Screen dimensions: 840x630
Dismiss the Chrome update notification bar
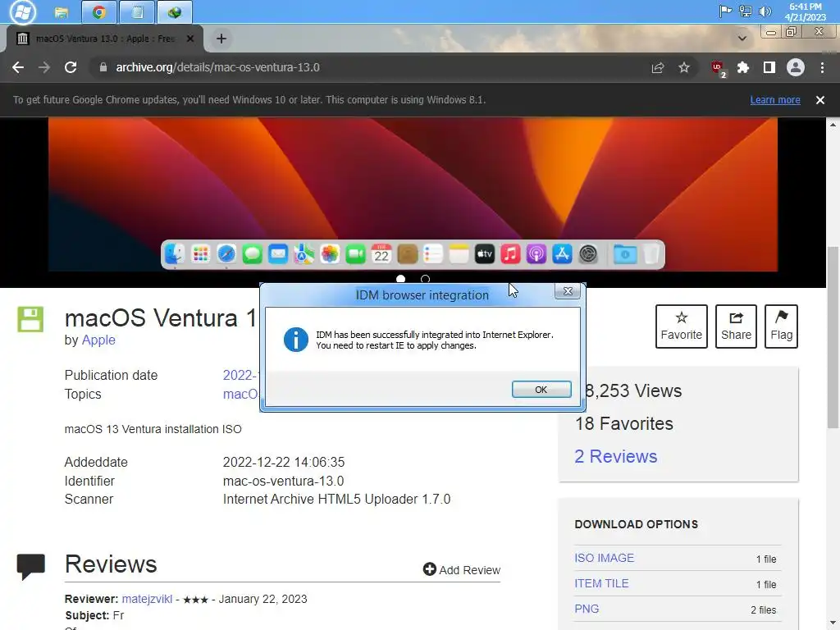[x=820, y=100]
